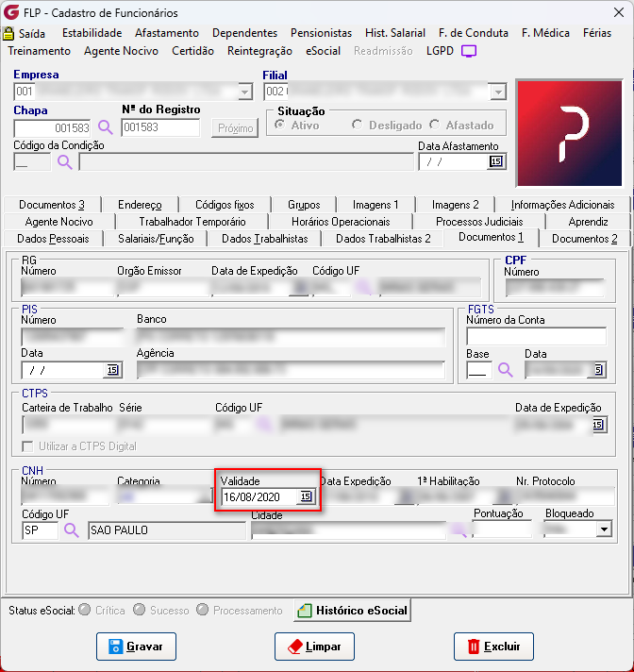The width and height of the screenshot is (634, 672).
Task: Select the Ativo situation radio button
Action: (280, 125)
